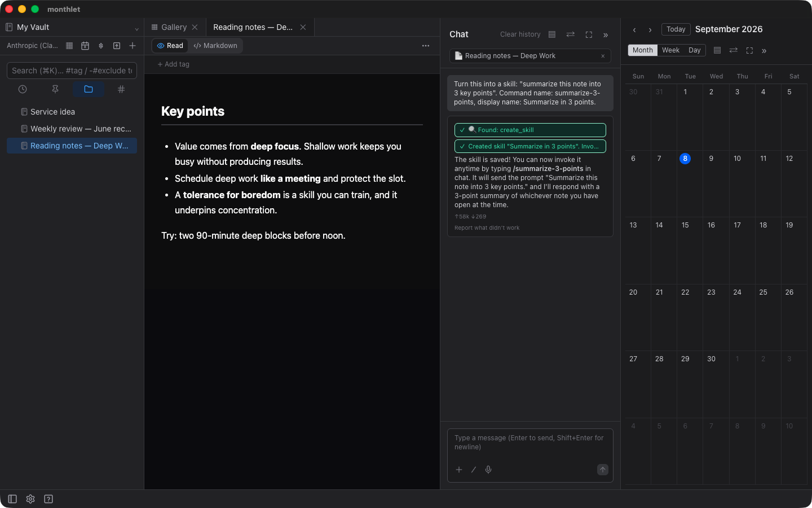Click the expand/collapse arrows icon in sidebar toolbar
This screenshot has width=812, height=508.
[x=101, y=46]
